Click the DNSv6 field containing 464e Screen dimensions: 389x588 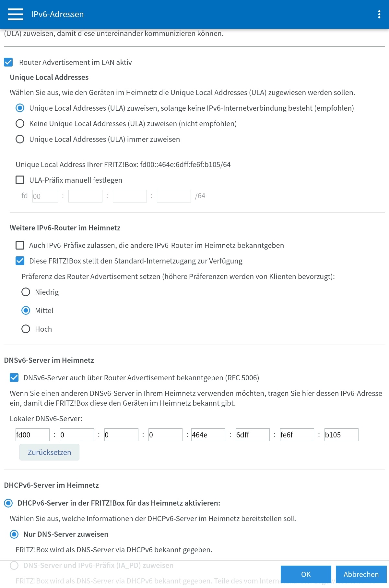click(x=208, y=435)
